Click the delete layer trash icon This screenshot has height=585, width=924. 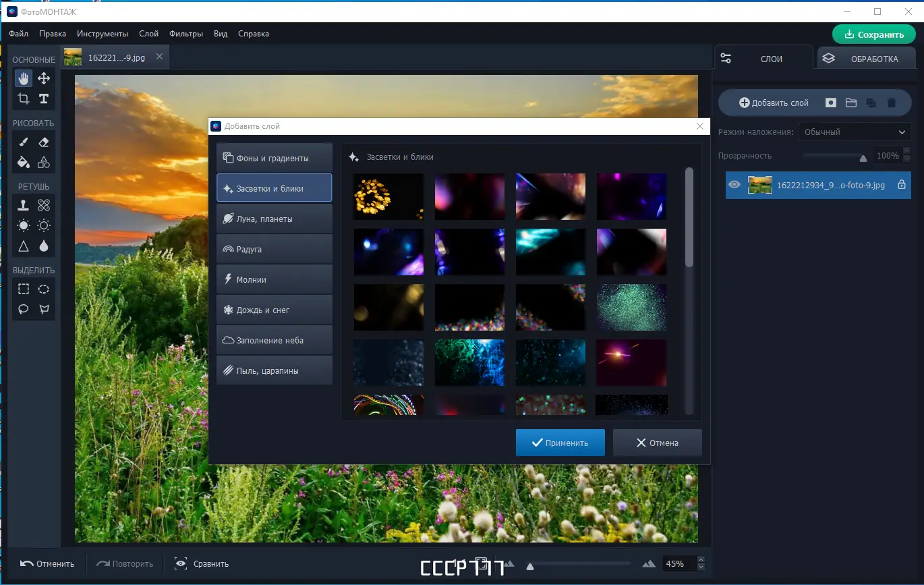[892, 103]
